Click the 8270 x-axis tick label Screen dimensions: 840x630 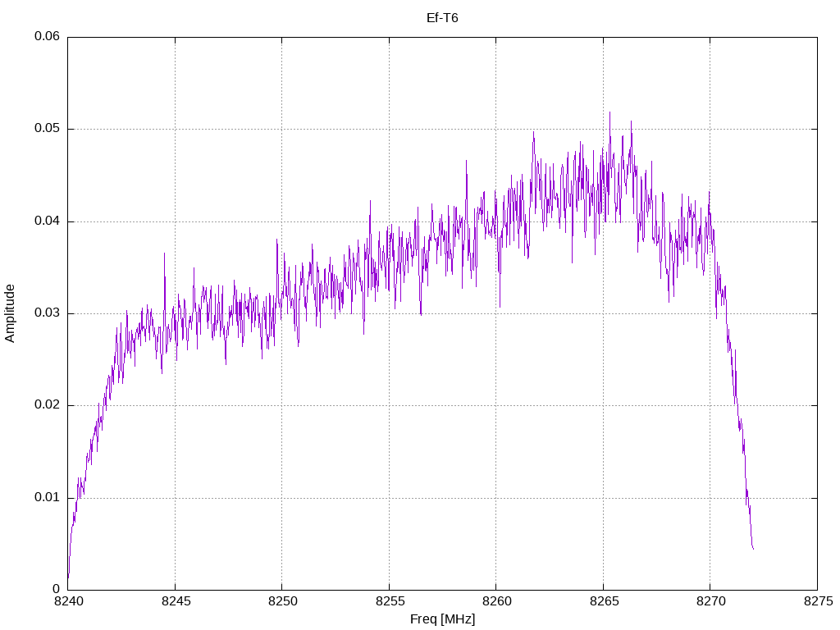pyautogui.click(x=711, y=601)
